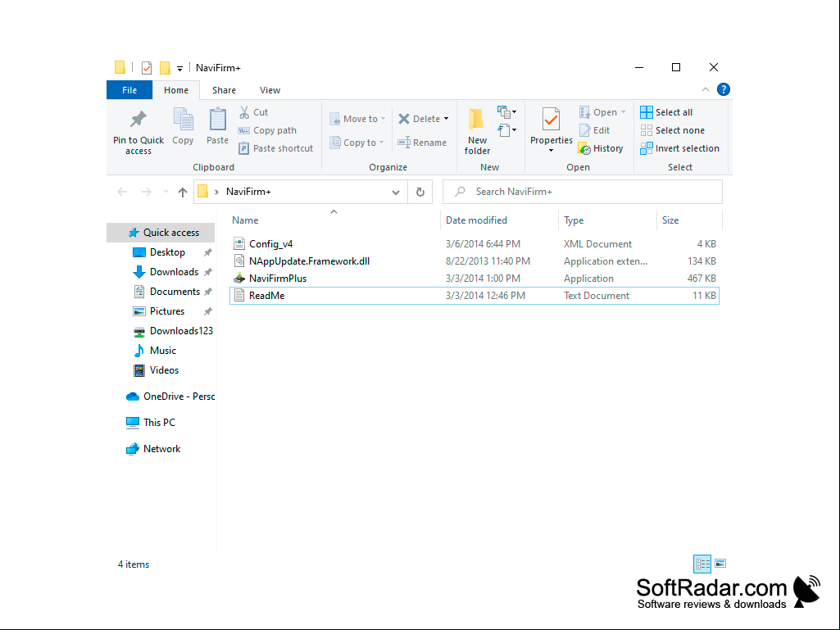This screenshot has height=630, width=840.
Task: Click the Copy path command
Action: coord(267,130)
